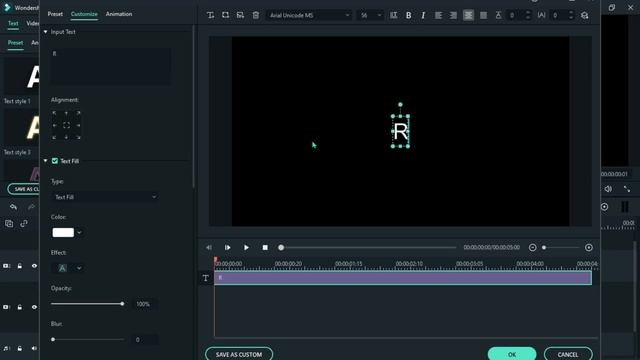Click the SAVE AS CUSTOM button

[239, 354]
